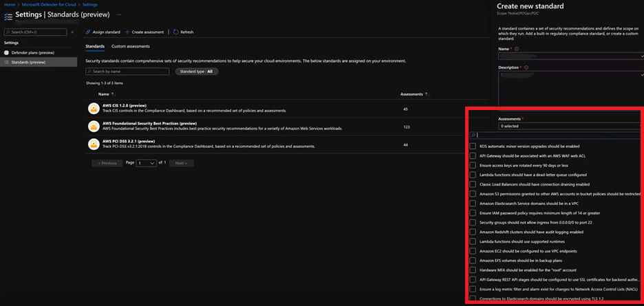The height and width of the screenshot is (306, 644).
Task: Check IAM password policy minimum length 14
Action: (473, 212)
